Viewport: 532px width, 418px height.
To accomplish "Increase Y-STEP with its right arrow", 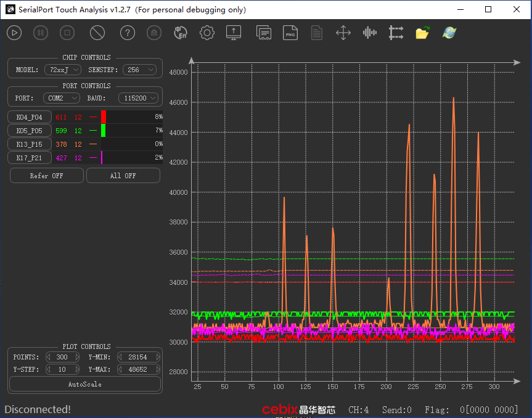I will tap(77, 369).
